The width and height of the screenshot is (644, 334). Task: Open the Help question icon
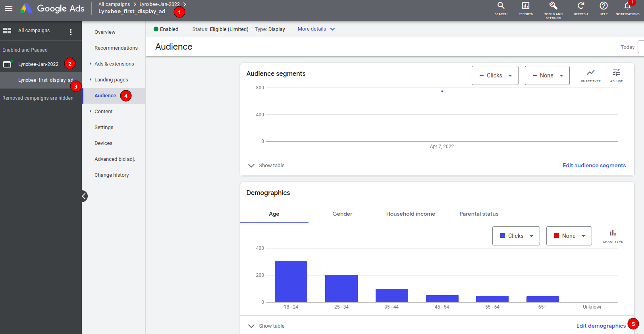click(604, 6)
